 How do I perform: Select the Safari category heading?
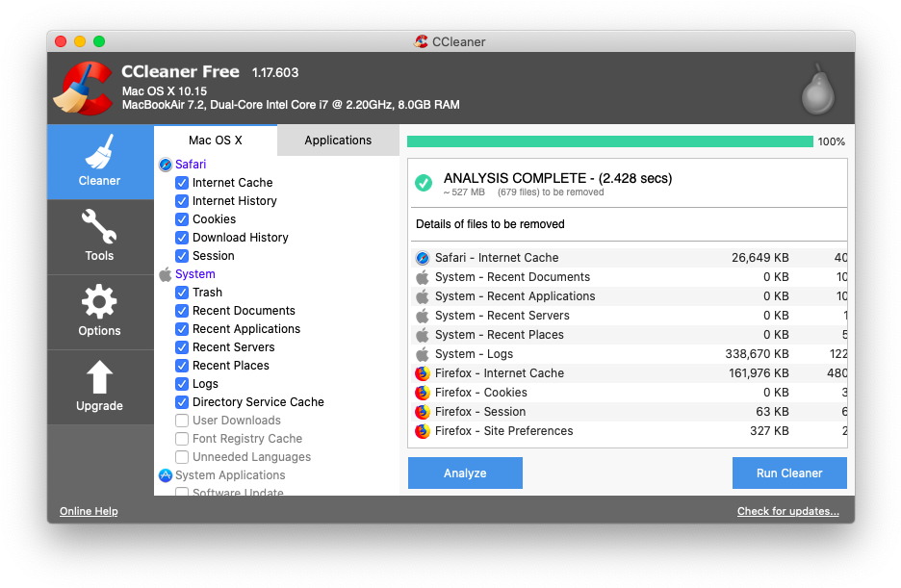pos(191,165)
